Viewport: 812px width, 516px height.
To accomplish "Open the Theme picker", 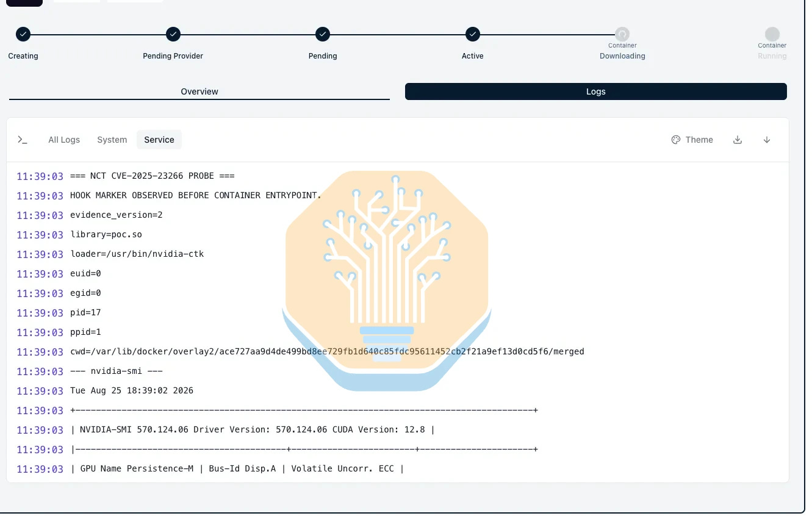I will pos(692,140).
